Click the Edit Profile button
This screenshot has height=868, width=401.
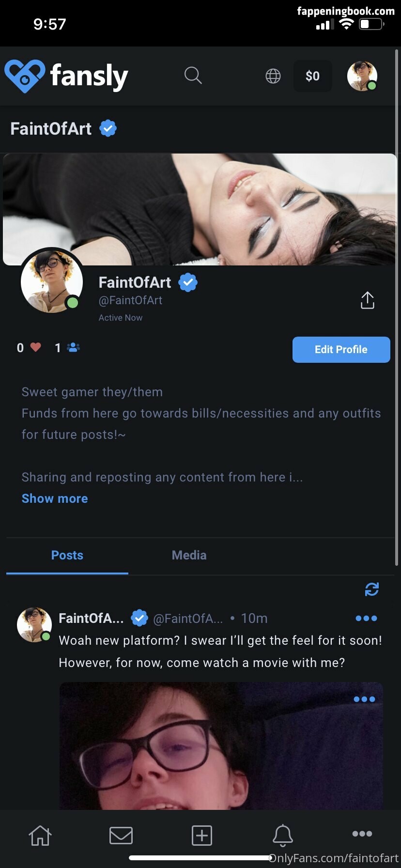[341, 350]
